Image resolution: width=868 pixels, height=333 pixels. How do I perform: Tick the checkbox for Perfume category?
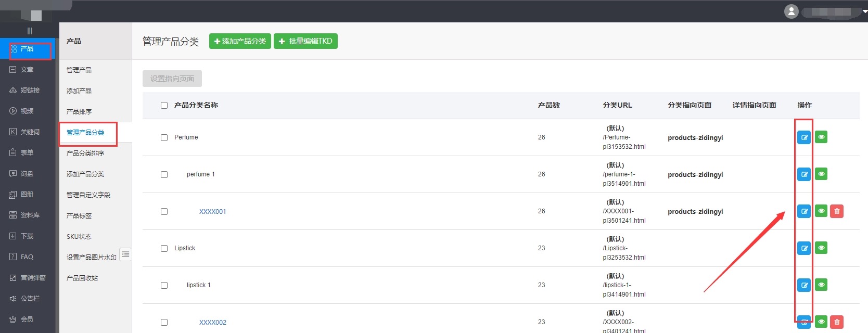click(164, 138)
